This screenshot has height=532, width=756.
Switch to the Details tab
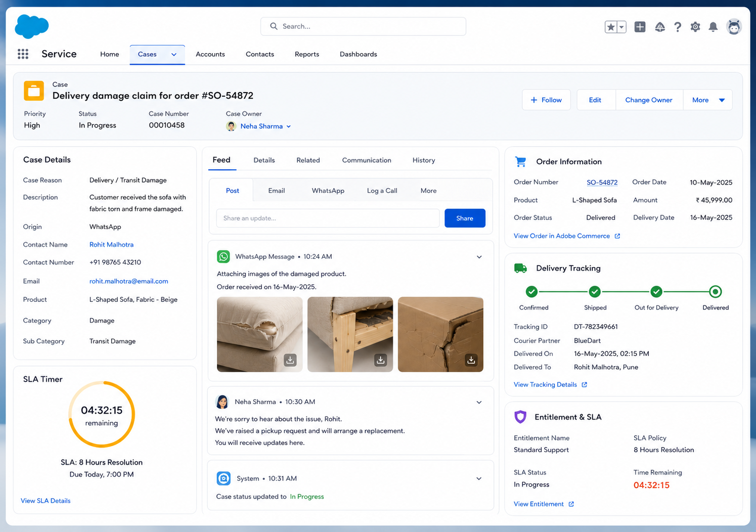pyautogui.click(x=264, y=160)
